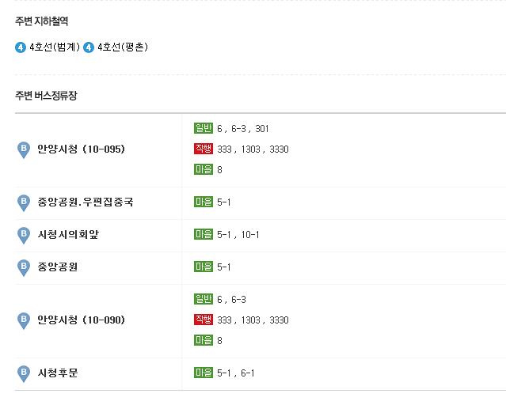Viewport: 506px width, 420px height.
Task: Click the bus pin icon for 시청후문
Action: pos(24,374)
